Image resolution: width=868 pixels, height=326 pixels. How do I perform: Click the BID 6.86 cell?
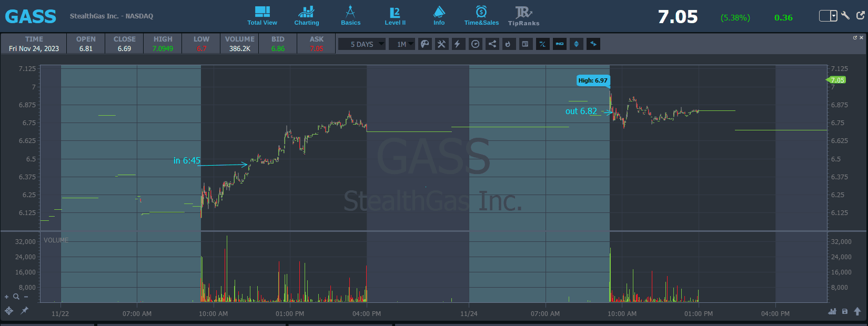(278, 44)
